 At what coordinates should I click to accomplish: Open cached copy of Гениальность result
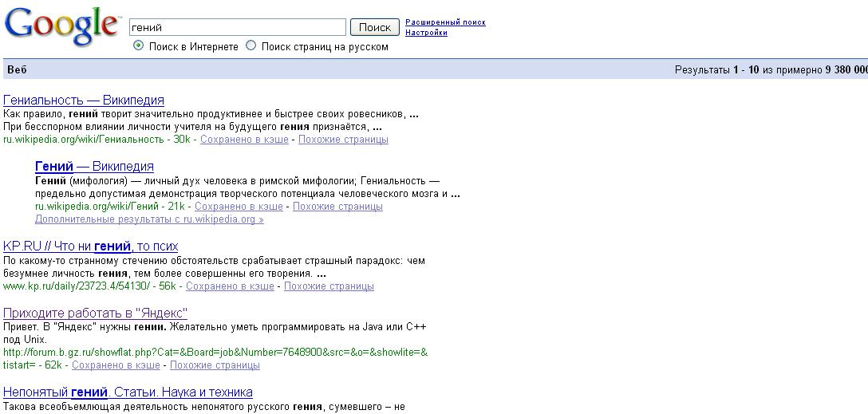click(x=244, y=140)
